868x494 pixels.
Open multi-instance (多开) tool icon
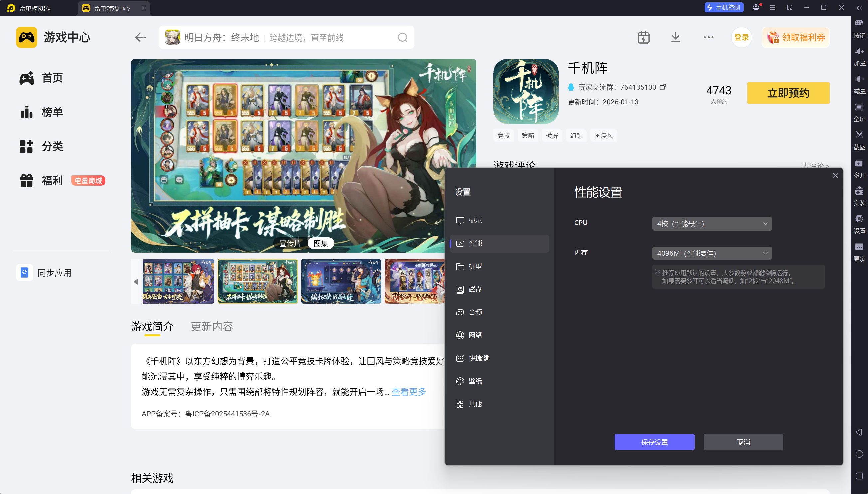point(859,163)
